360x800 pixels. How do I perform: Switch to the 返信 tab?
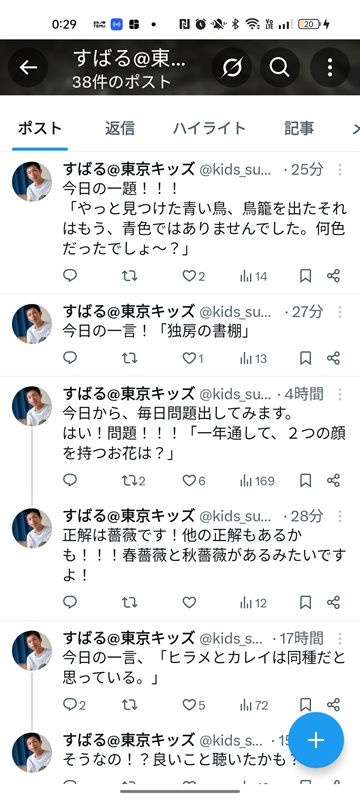tap(120, 128)
